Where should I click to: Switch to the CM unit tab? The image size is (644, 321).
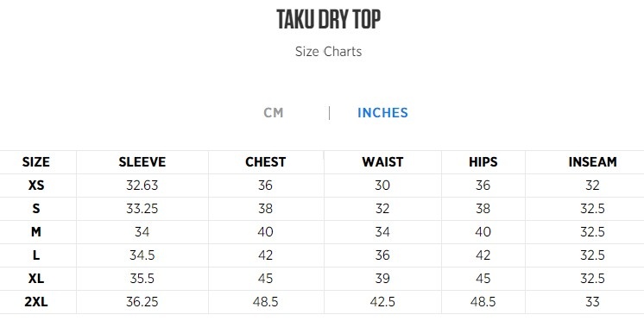pyautogui.click(x=274, y=113)
